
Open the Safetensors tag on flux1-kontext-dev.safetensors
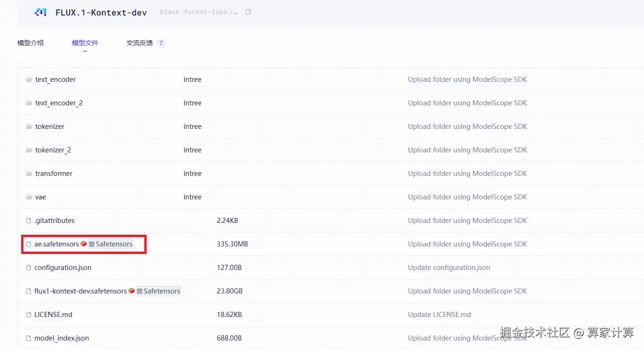(158, 291)
